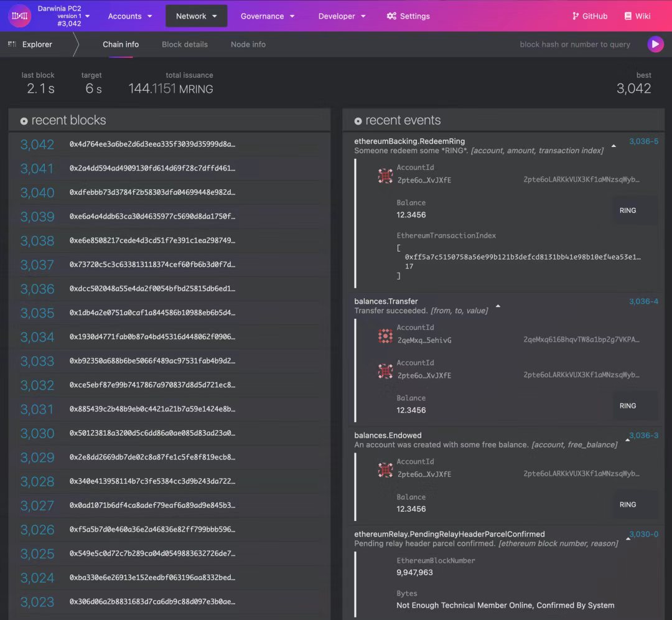Switch to the Block details tab
Screen dimensions: 672x620
pyautogui.click(x=185, y=44)
